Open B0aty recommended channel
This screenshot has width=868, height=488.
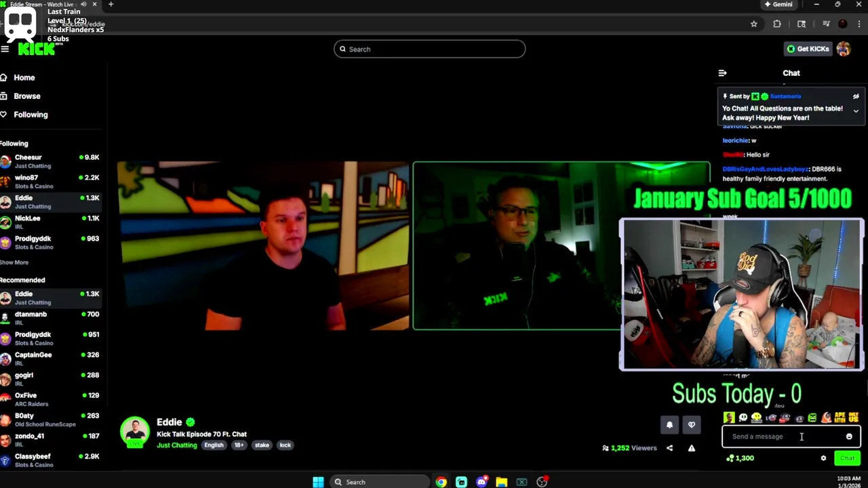point(51,420)
